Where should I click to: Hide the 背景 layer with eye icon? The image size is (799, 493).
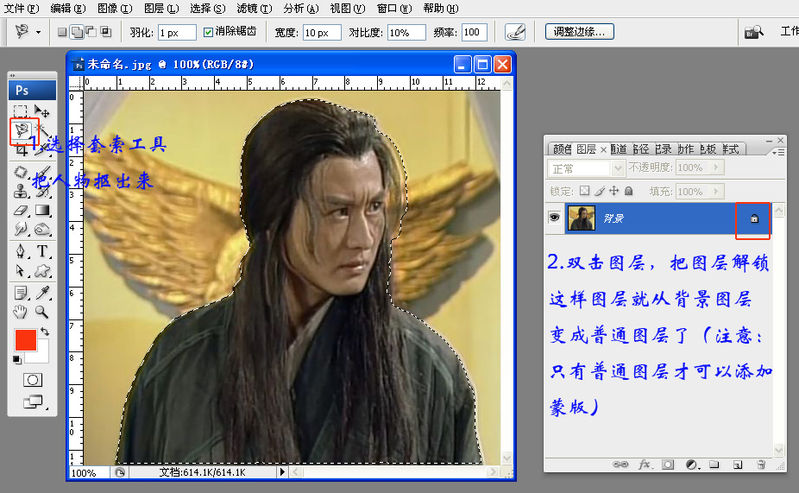click(554, 218)
